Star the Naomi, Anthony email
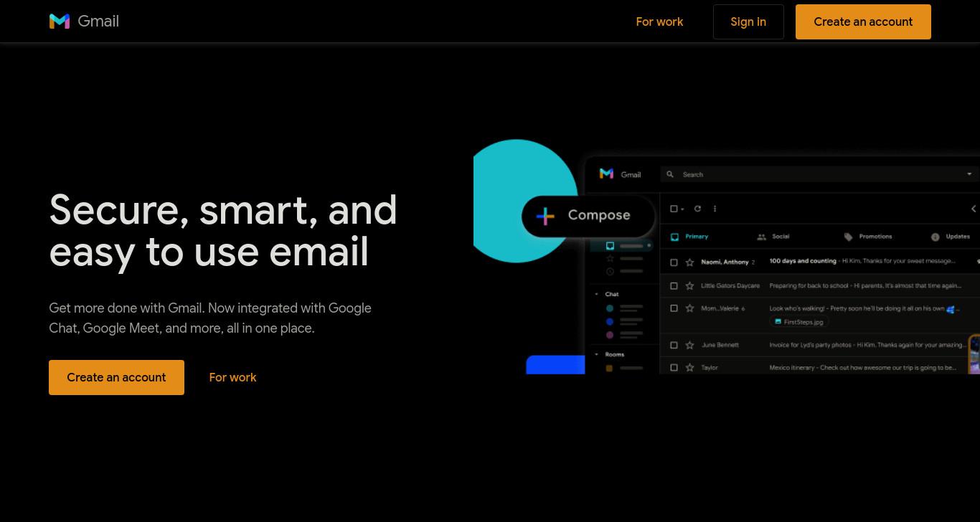Viewport: 980px width, 522px height. 689,262
